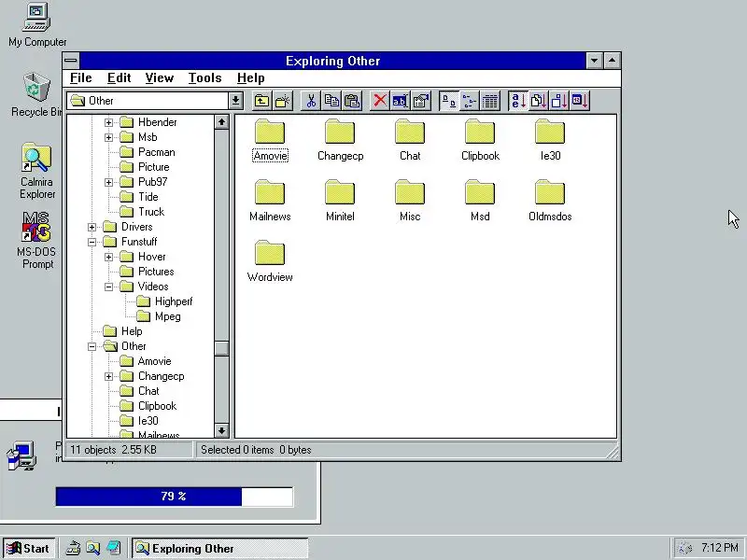The height and width of the screenshot is (560, 747).
Task: Open the File menu
Action: point(81,78)
